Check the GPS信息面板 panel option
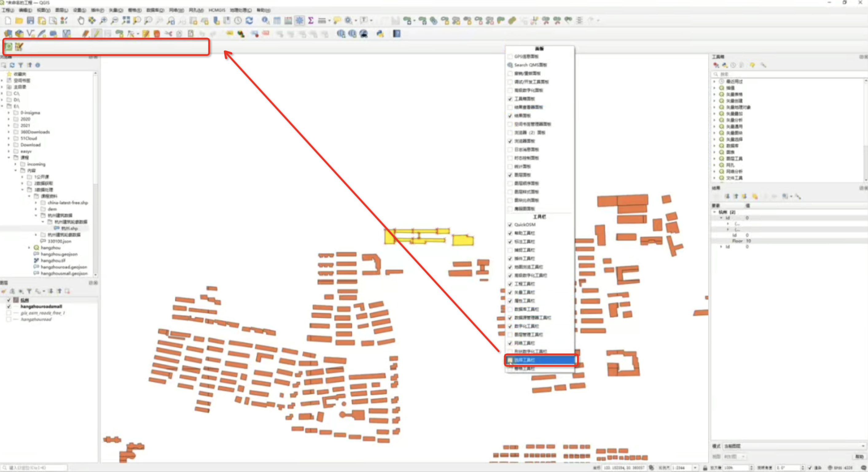This screenshot has width=868, height=472. pyautogui.click(x=510, y=56)
